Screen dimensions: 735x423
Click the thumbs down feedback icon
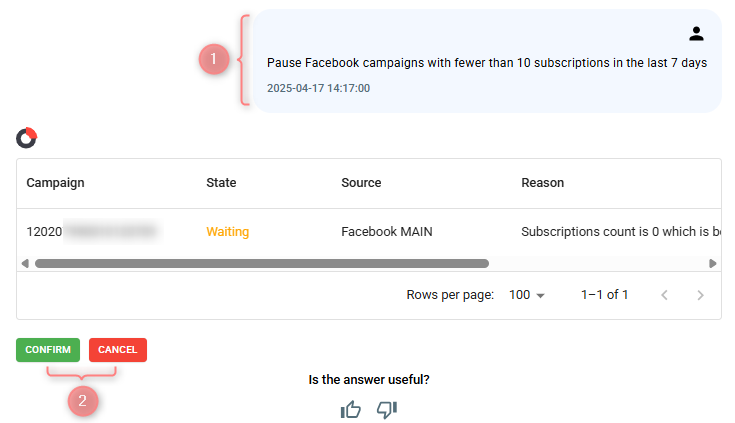tap(387, 409)
